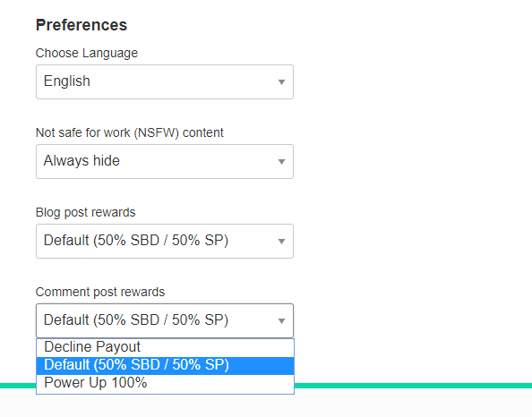Screen dimensions: 532x417
Task: Select Power Up 100% from the open list
Action: click(165, 383)
